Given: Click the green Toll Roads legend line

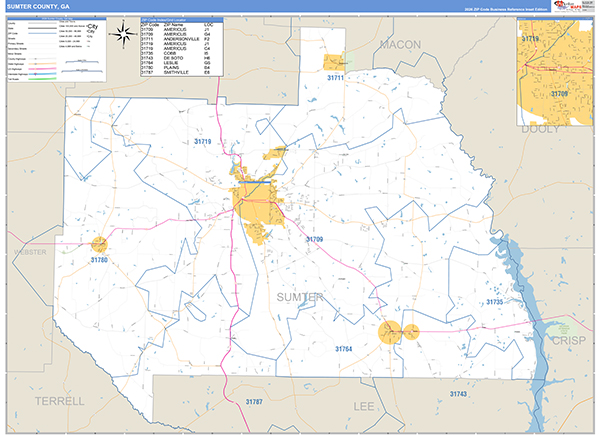Looking at the screenshot, I should tap(42, 79).
